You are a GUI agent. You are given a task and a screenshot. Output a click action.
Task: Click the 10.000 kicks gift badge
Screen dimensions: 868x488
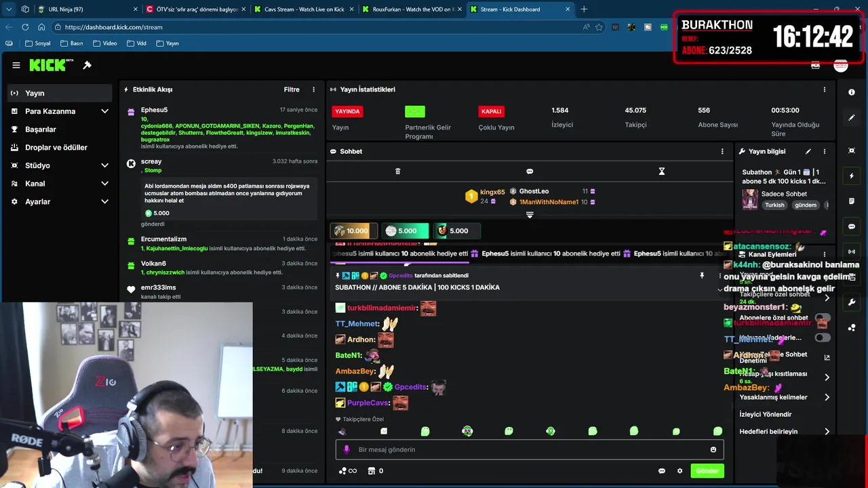[x=353, y=231]
